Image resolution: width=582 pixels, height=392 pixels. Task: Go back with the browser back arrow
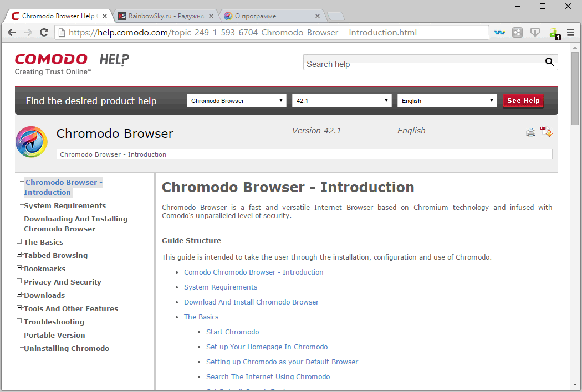pyautogui.click(x=12, y=33)
